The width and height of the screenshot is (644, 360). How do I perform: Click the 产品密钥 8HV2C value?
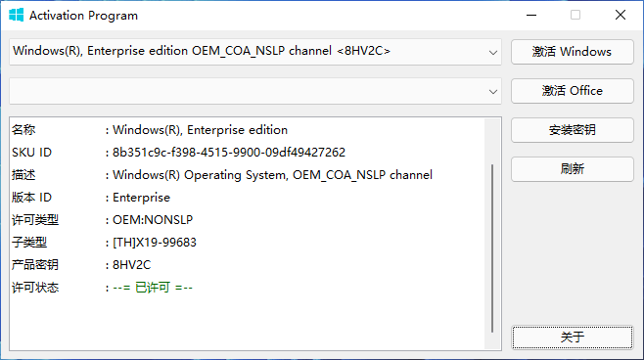131,265
